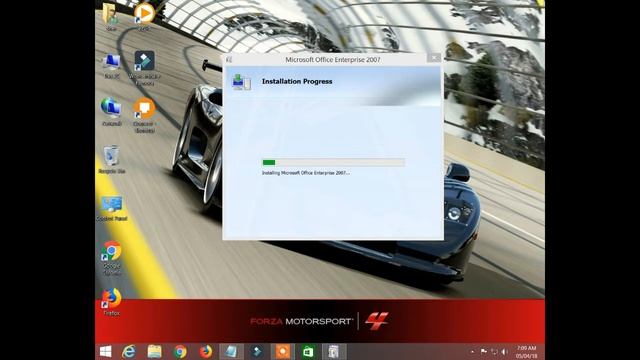Open Google Chrome from the taskbar
Viewport: 640px width, 360px height.
pyautogui.click(x=180, y=351)
